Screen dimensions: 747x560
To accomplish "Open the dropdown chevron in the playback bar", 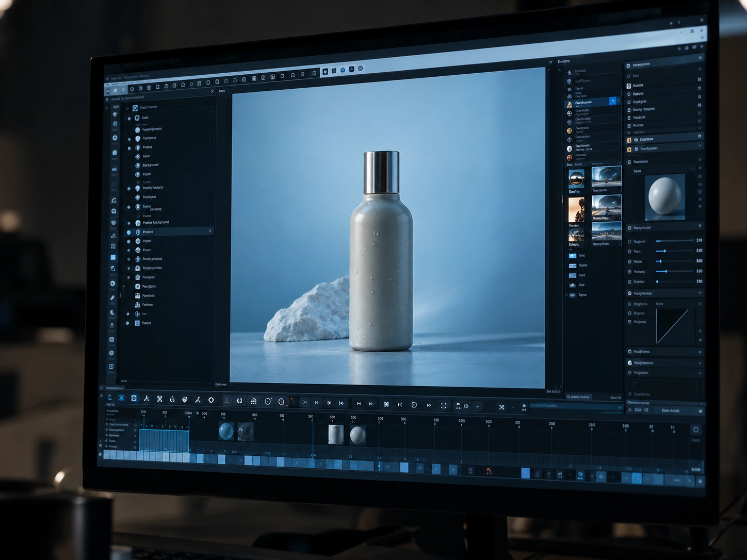I will [x=477, y=407].
